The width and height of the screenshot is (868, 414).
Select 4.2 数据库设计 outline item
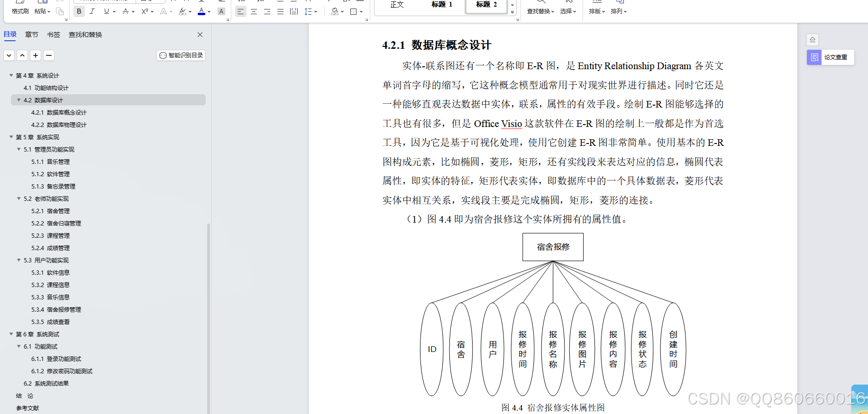[108, 100]
